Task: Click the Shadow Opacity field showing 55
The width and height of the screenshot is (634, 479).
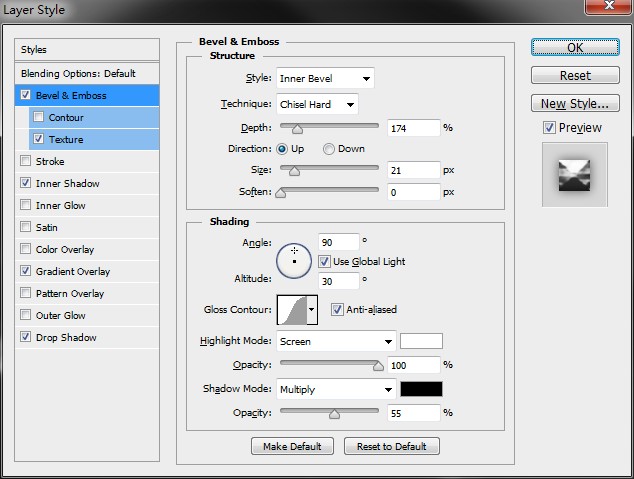Action: pos(413,413)
